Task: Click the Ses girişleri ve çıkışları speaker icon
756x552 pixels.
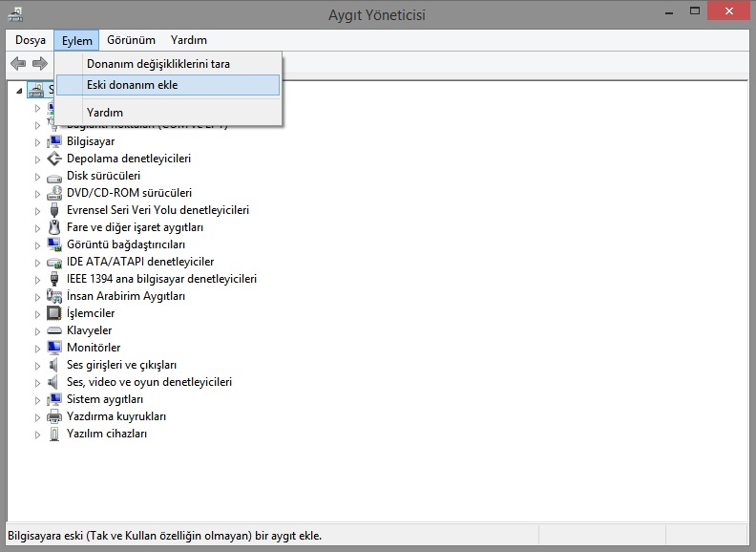Action: click(53, 365)
